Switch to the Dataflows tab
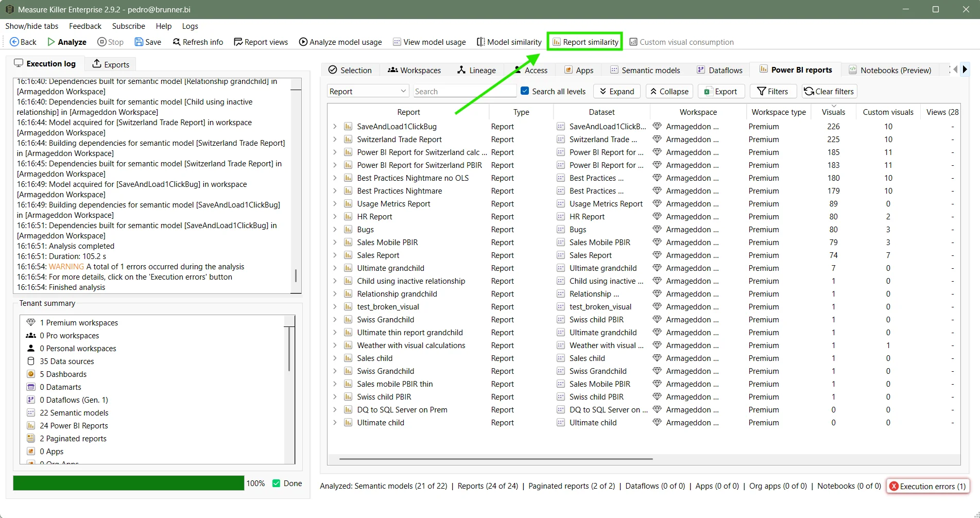Viewport: 980px width, 518px height. point(719,70)
